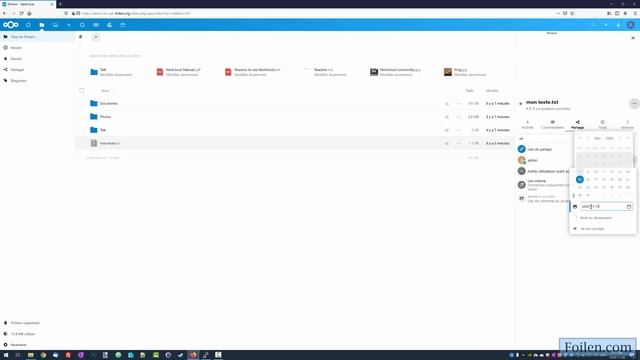This screenshot has height=360, width=640.
Task: Open the mon texte file row
Action: (x=110, y=143)
